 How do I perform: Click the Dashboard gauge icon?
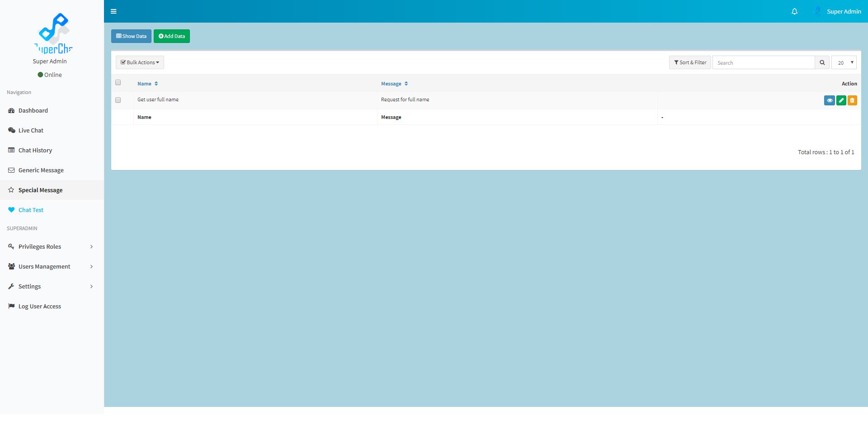11,110
